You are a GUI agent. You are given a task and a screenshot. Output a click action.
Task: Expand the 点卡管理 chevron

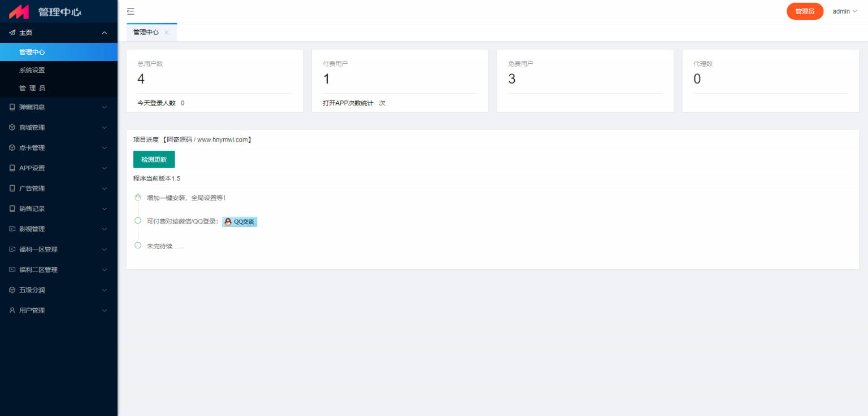click(x=105, y=148)
